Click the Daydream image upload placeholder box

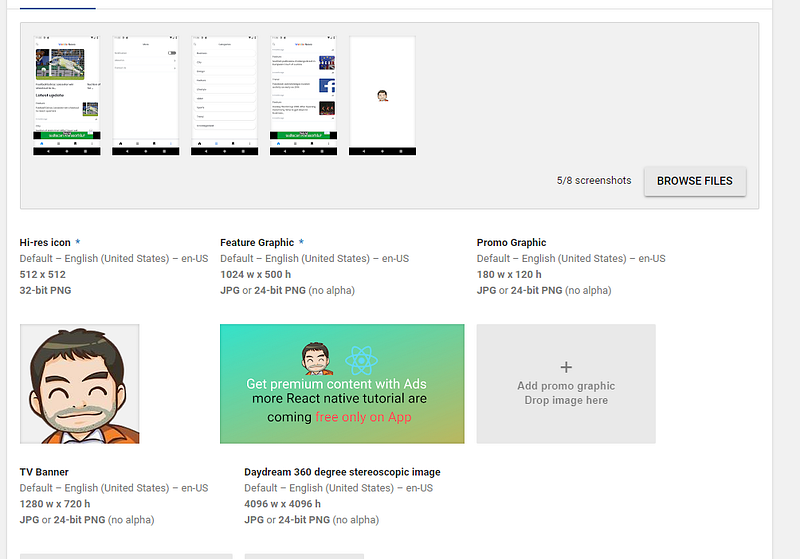click(x=304, y=555)
